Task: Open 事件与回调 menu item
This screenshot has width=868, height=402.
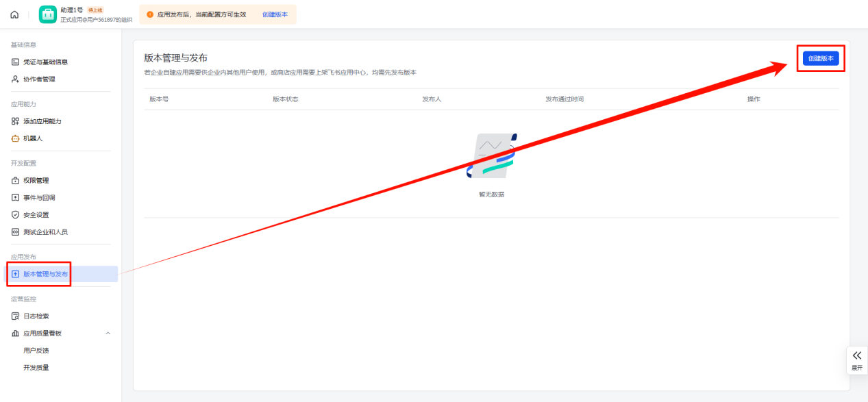Action: [39, 198]
